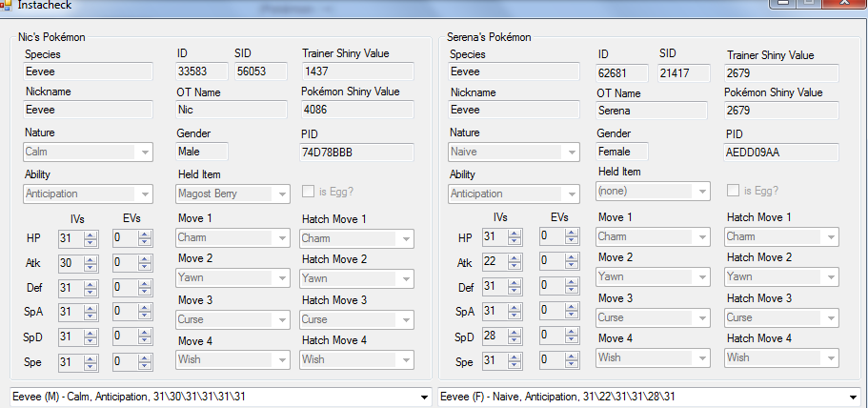Adjust Nic's SpA IV stepper arrows

pos(91,313)
